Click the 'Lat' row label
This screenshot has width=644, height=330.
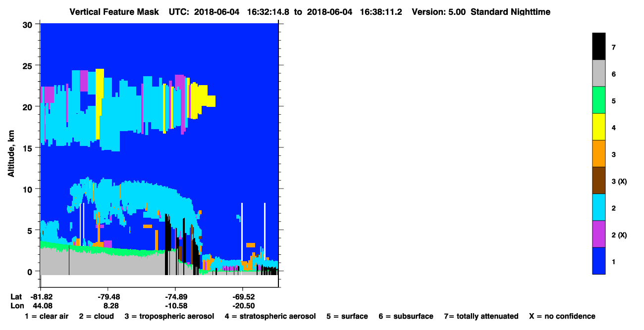[16, 297]
